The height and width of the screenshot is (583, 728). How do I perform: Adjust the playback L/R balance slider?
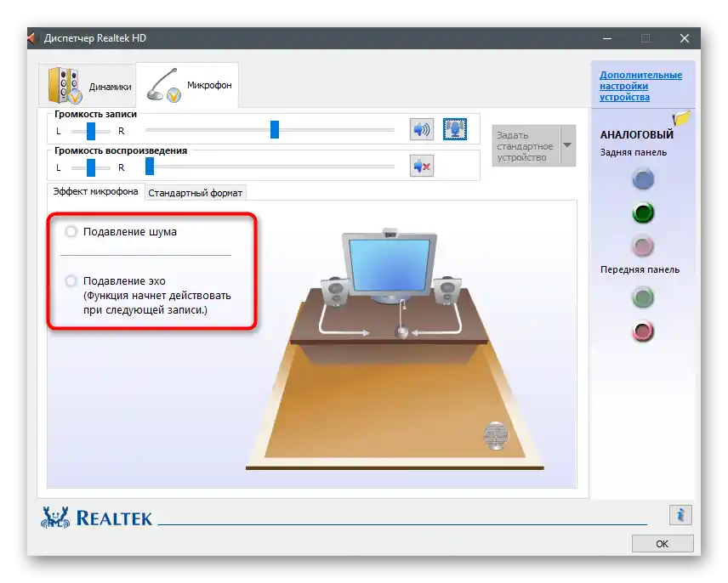point(91,167)
